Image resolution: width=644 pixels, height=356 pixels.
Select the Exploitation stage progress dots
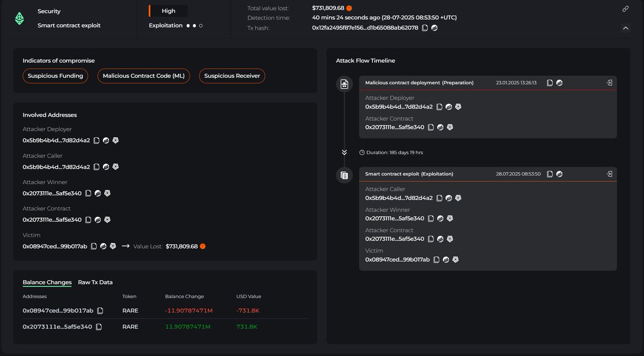(194, 25)
